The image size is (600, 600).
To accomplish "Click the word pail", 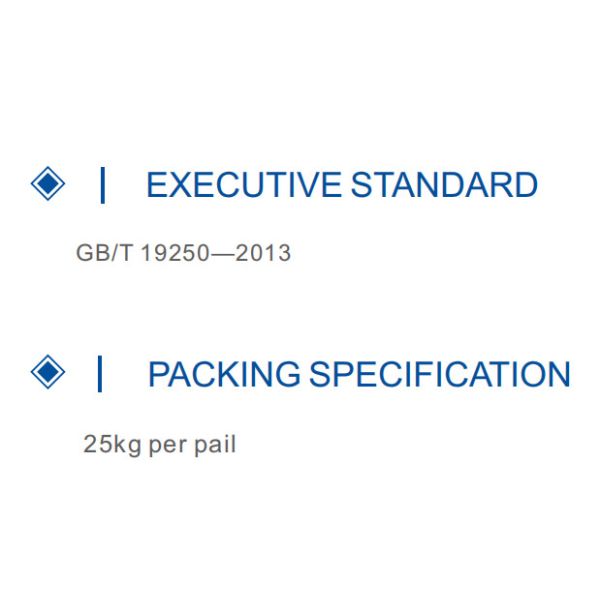I will 216,444.
